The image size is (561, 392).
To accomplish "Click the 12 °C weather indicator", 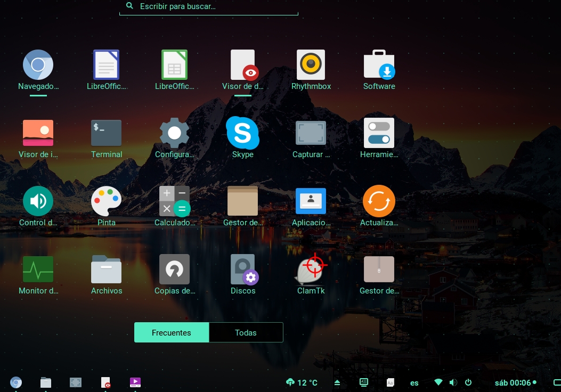I will tap(302, 382).
